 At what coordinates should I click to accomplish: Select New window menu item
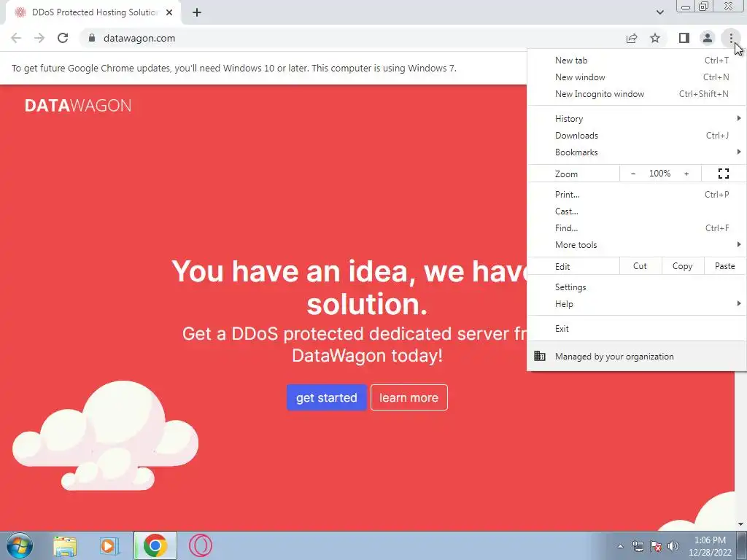636,77
